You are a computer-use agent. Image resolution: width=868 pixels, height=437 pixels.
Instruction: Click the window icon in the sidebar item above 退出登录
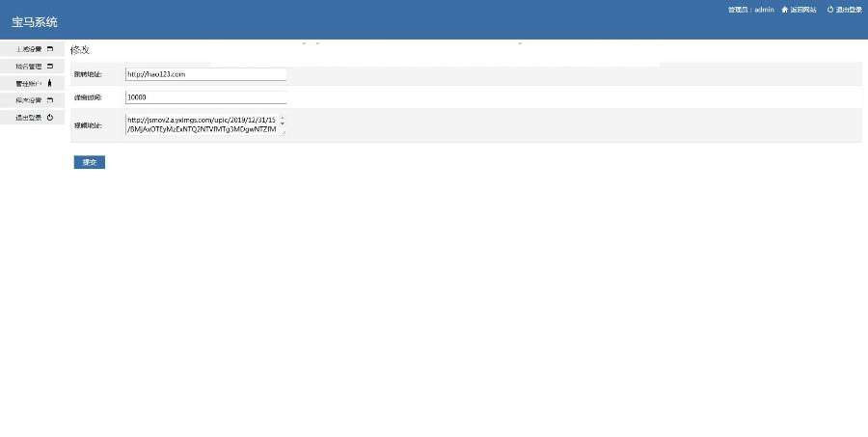50,100
